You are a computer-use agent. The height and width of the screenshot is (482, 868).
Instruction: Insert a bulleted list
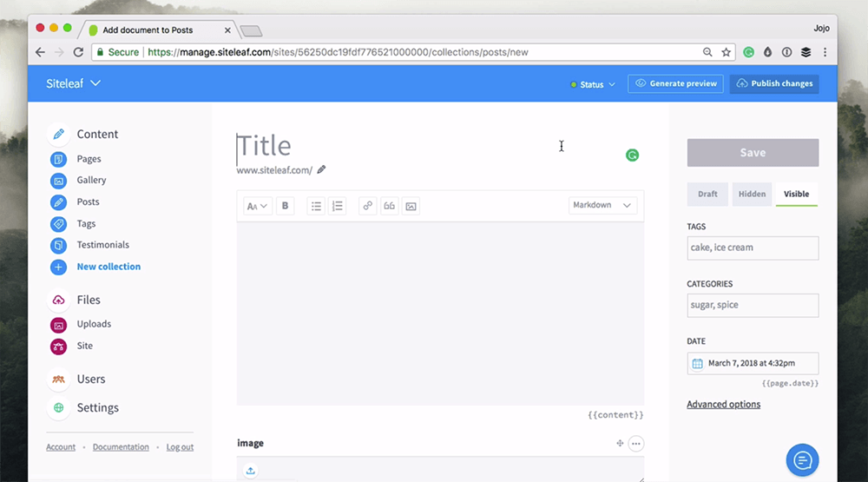pyautogui.click(x=316, y=206)
